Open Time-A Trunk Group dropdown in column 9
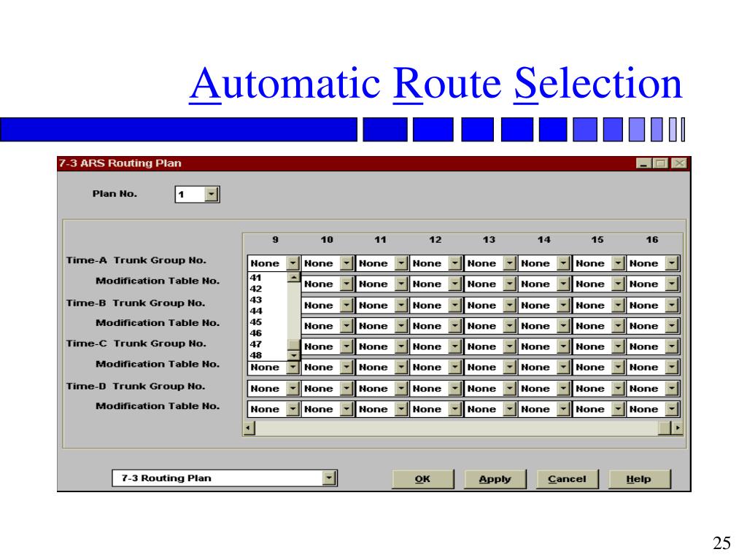 coord(293,263)
